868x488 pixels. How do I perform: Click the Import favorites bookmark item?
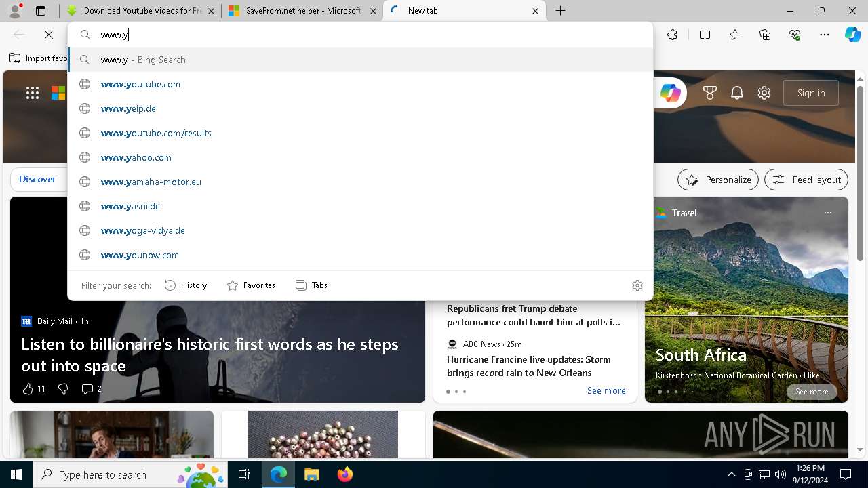39,58
